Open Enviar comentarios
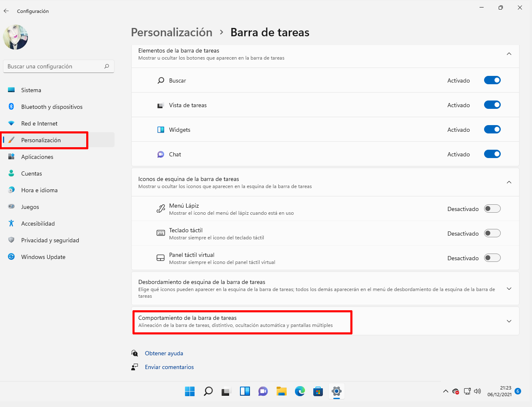Image resolution: width=532 pixels, height=407 pixels. [169, 367]
